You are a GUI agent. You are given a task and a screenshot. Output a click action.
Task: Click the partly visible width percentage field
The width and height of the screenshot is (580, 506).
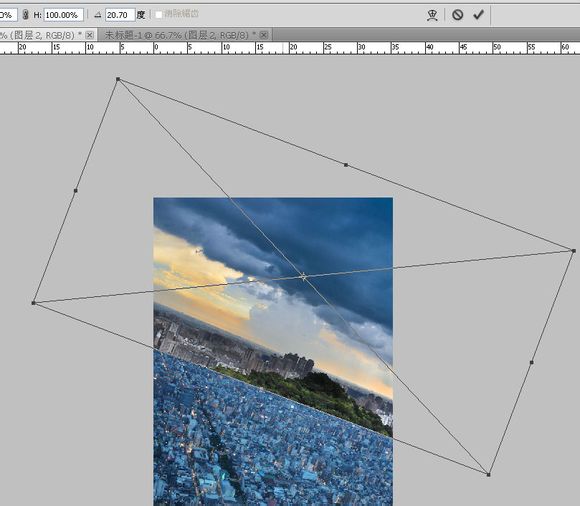(x=8, y=15)
